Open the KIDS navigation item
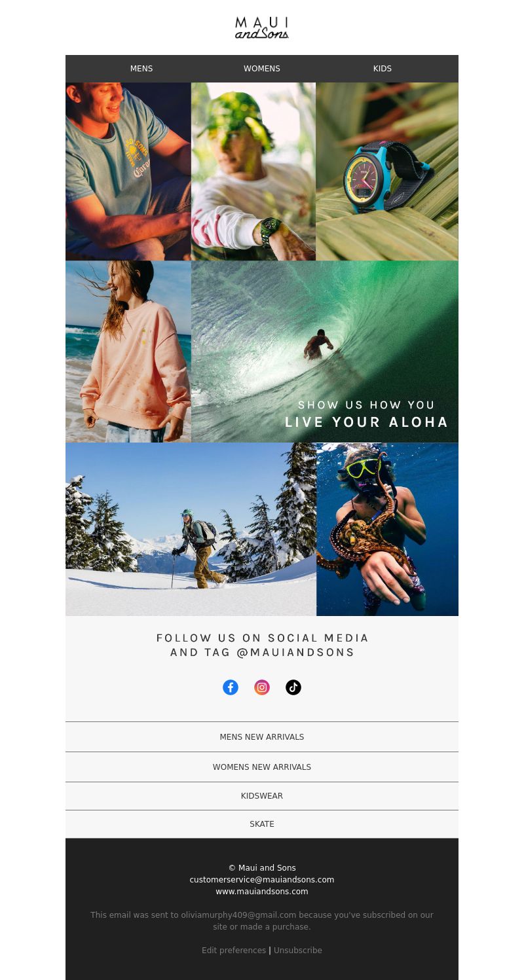 (383, 69)
